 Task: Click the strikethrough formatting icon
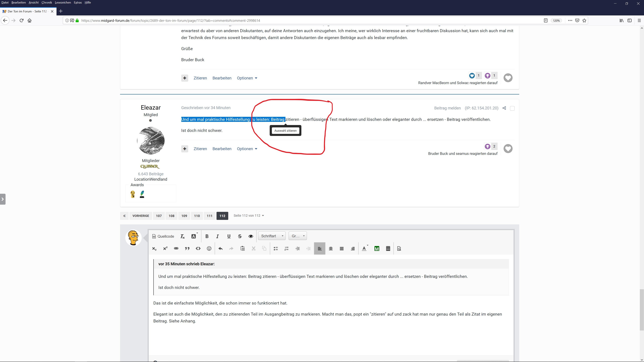click(x=240, y=236)
